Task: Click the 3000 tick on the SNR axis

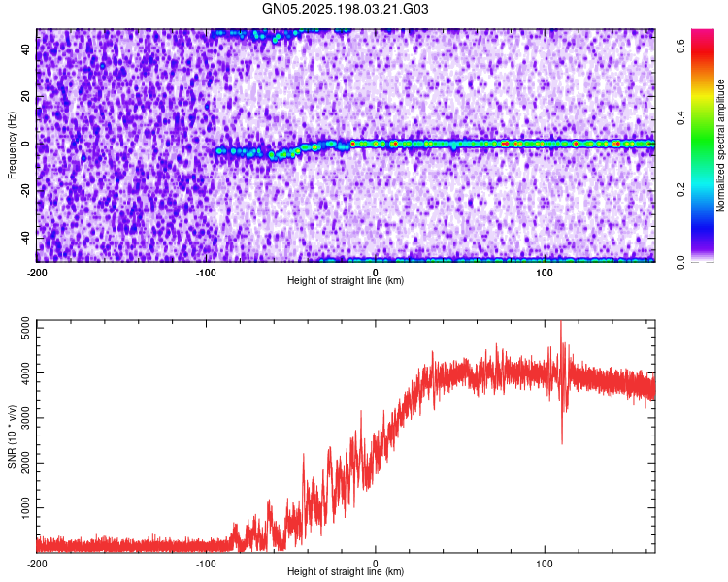Action: click(x=26, y=418)
